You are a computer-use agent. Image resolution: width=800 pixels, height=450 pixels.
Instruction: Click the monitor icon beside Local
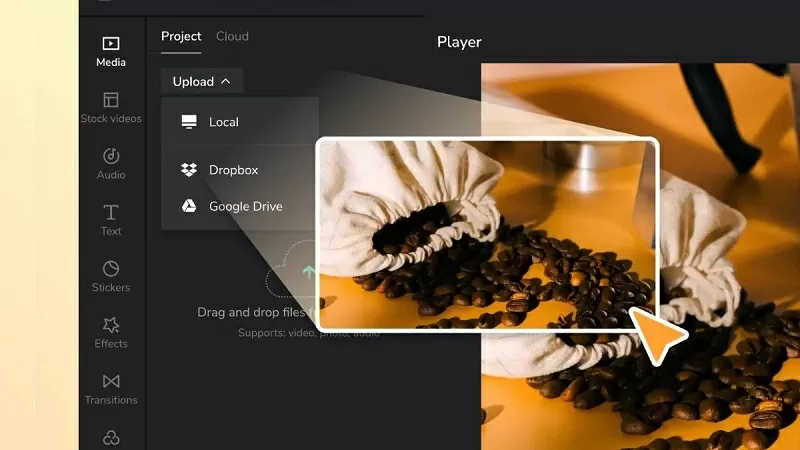pos(189,122)
